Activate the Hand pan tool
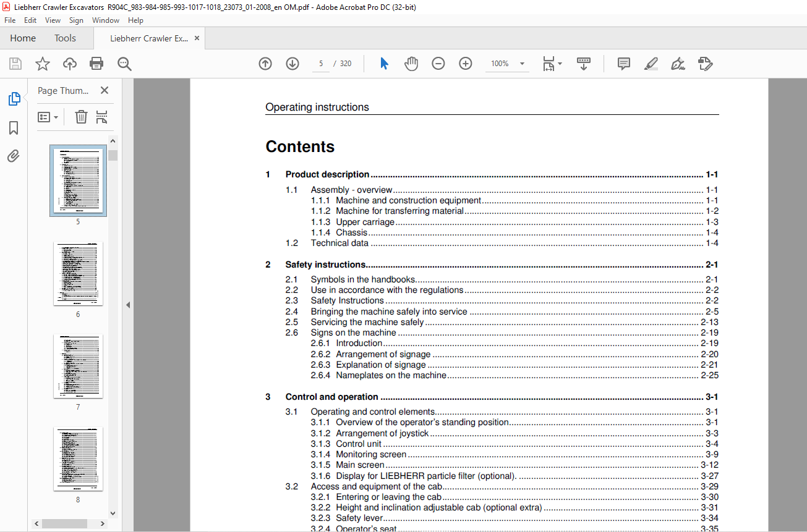The image size is (807, 532). point(411,64)
